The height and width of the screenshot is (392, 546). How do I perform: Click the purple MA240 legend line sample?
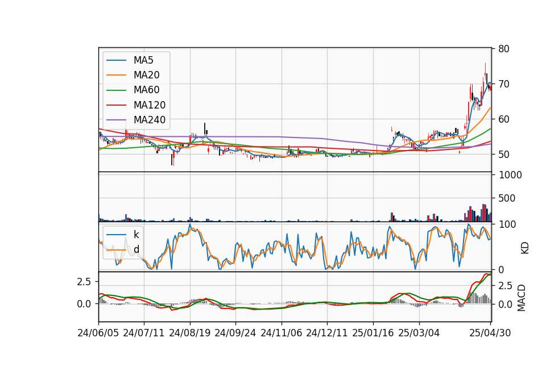[116, 120]
